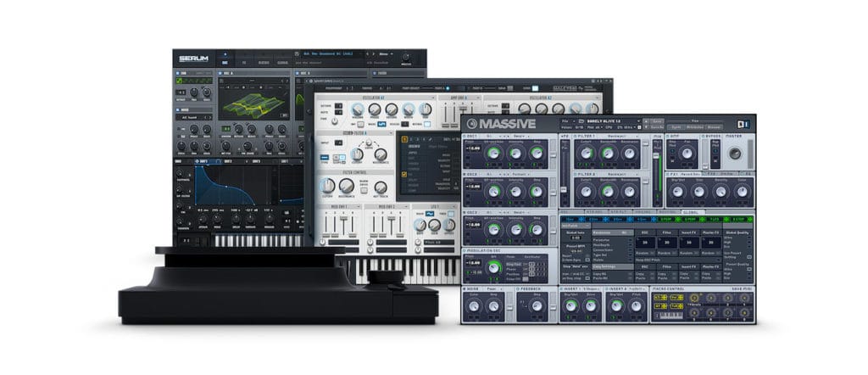The width and height of the screenshot is (868, 375).
Task: Switch to the VOICING tab in Massive
Action: tap(644, 211)
